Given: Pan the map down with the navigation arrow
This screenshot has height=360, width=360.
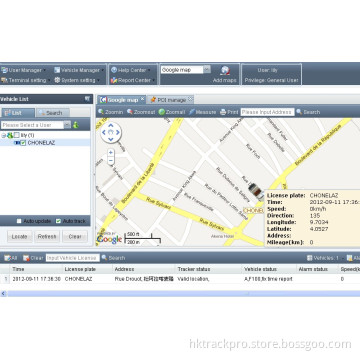Looking at the screenshot, I should click(x=111, y=140).
